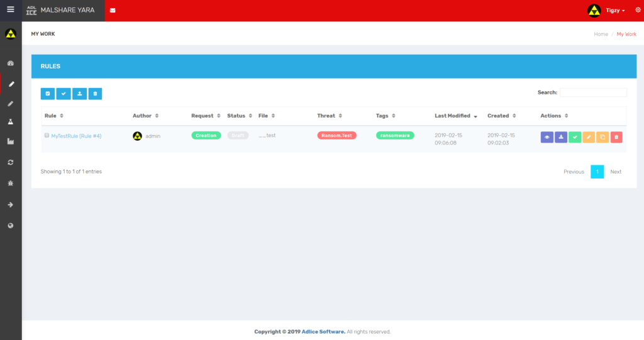Viewport: 644px width, 340px height.
Task: View the rule using purple eye button
Action: pyautogui.click(x=547, y=137)
